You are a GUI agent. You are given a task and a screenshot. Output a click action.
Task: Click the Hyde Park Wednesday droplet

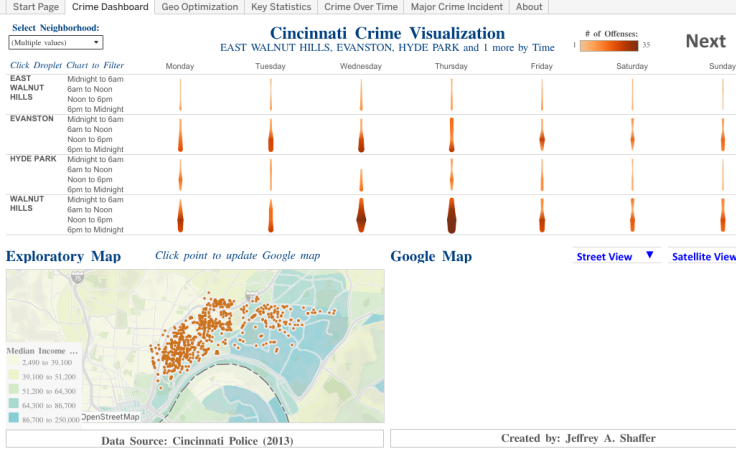[x=361, y=174]
